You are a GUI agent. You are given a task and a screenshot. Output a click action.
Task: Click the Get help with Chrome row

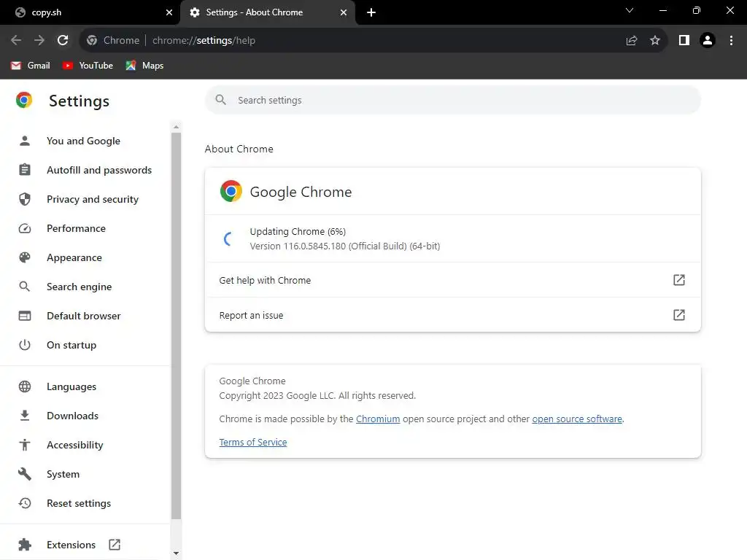point(452,280)
